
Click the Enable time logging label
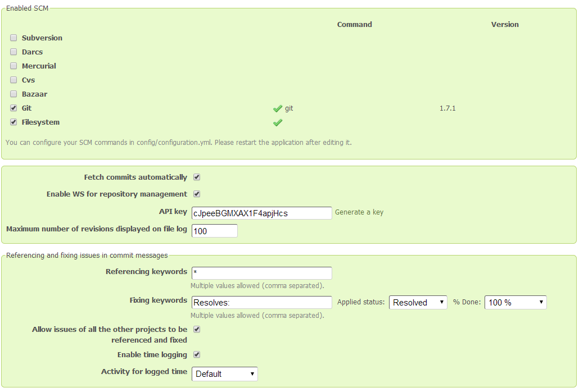(152, 355)
